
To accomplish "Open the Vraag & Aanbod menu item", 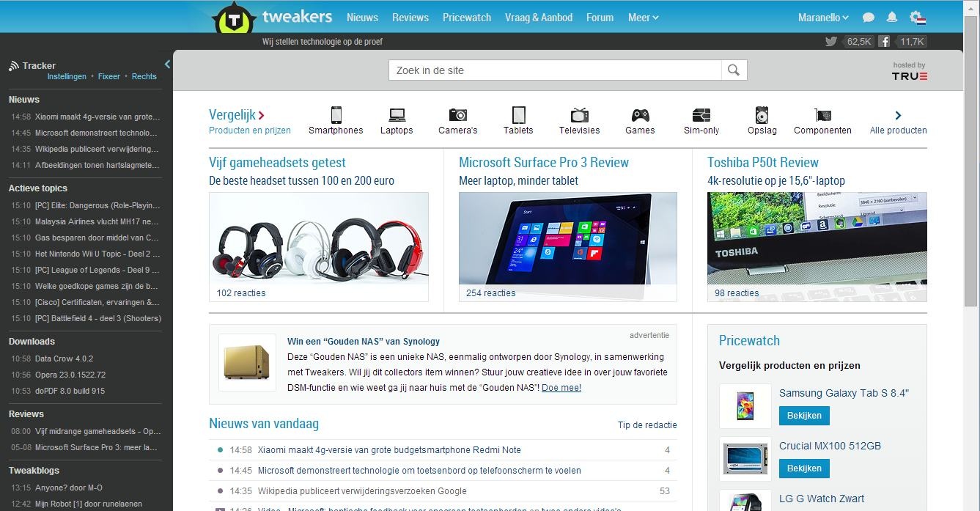I will [539, 18].
